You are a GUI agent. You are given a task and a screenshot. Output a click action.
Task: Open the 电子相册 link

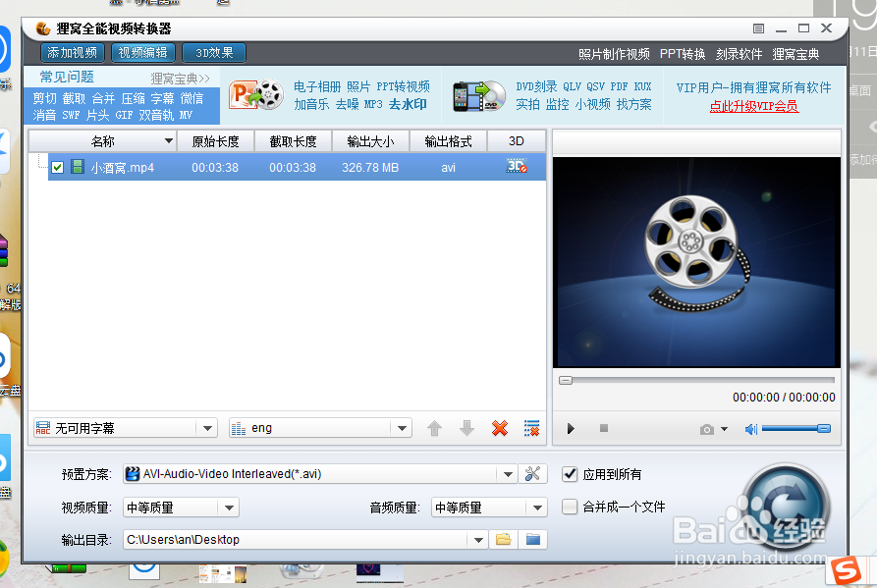pos(317,86)
